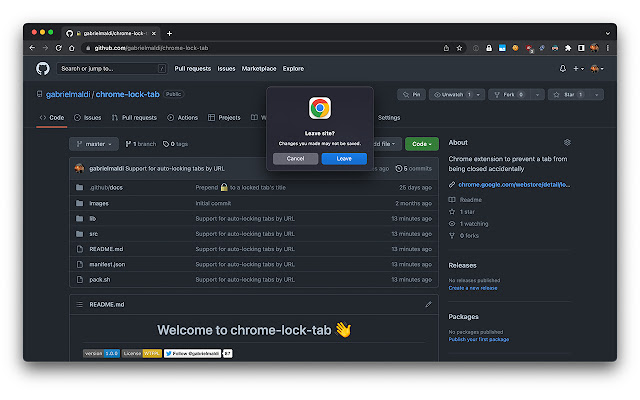Open the Actions tab
The width and height of the screenshot is (640, 400).
(183, 117)
